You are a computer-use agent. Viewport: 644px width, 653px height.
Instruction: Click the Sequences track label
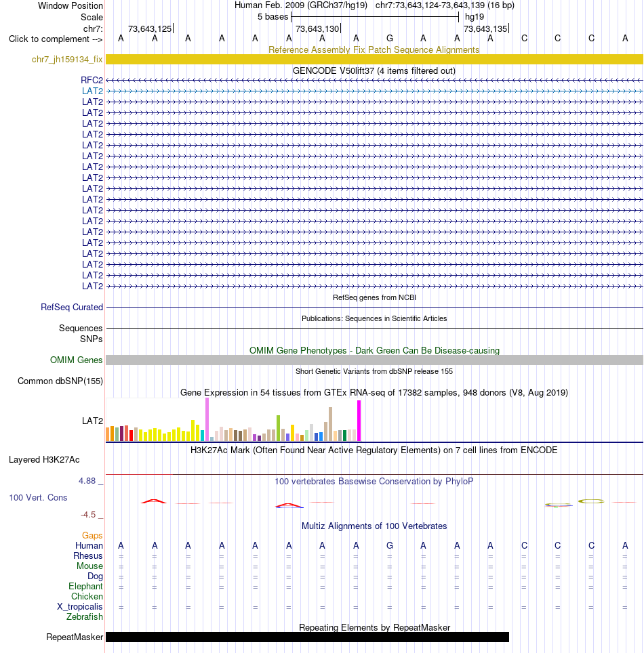click(81, 328)
